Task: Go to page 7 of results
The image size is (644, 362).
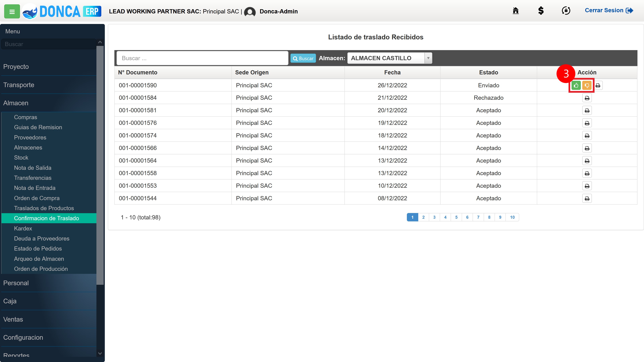Action: tap(478, 217)
